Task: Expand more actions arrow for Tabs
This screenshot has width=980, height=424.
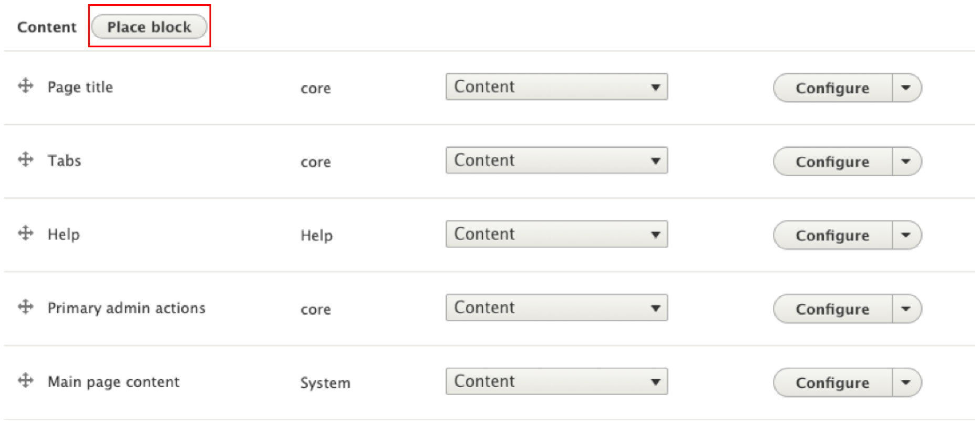Action: coord(906,161)
